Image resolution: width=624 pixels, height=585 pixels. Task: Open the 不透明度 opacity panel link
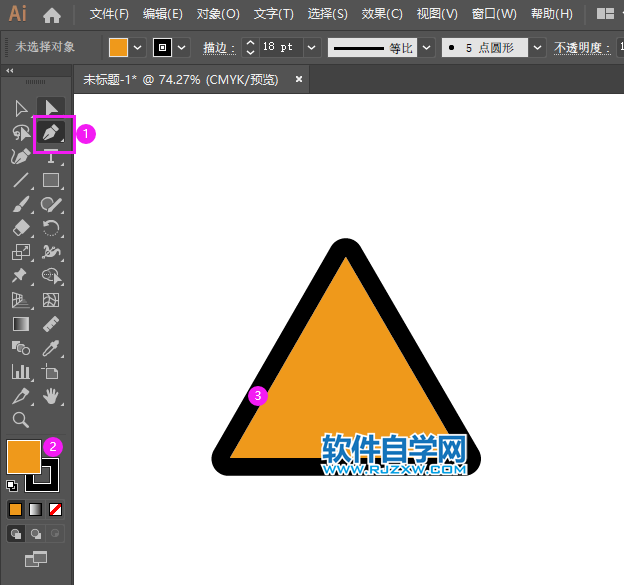pos(582,48)
